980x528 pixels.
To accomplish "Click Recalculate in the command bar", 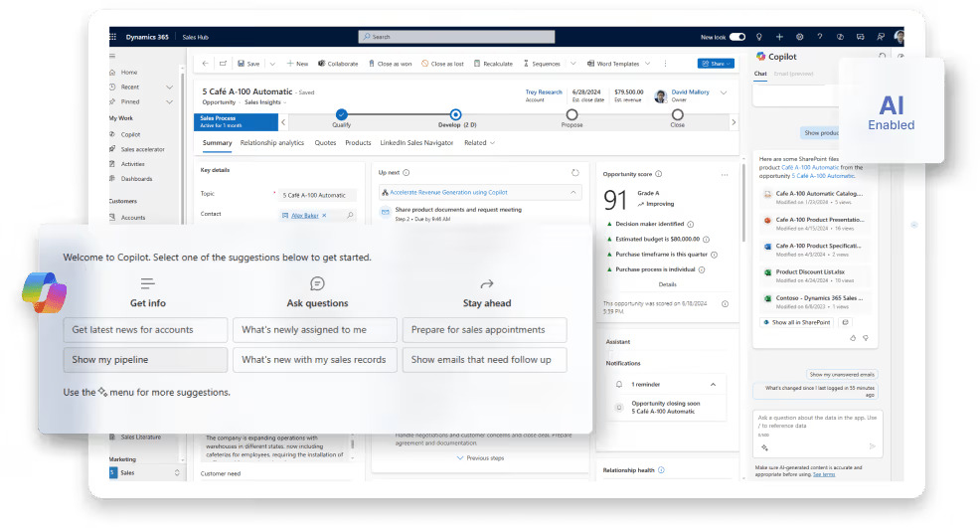I will [493, 64].
